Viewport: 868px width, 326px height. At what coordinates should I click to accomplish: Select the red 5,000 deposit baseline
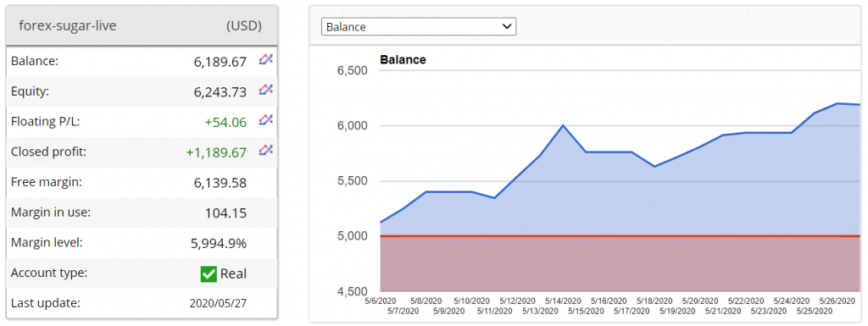pyautogui.click(x=620, y=236)
